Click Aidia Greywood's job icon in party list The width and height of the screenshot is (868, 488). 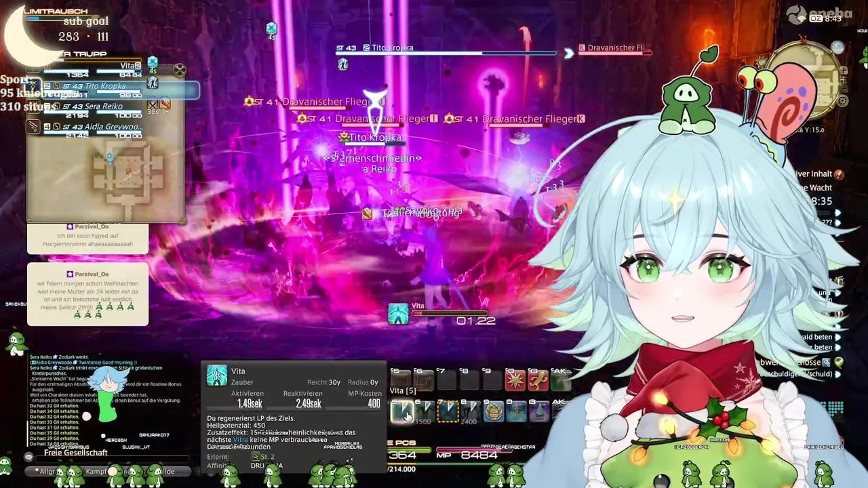[33, 127]
